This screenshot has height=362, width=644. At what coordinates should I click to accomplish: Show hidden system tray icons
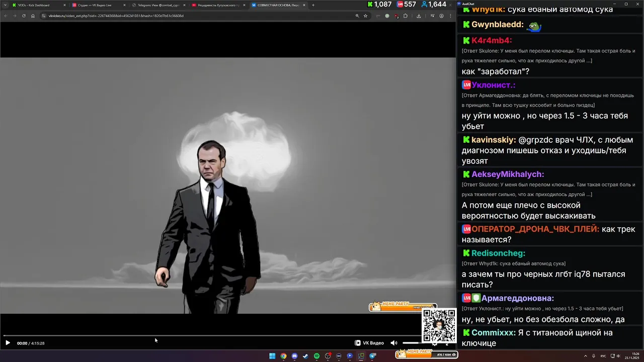[x=586, y=356]
